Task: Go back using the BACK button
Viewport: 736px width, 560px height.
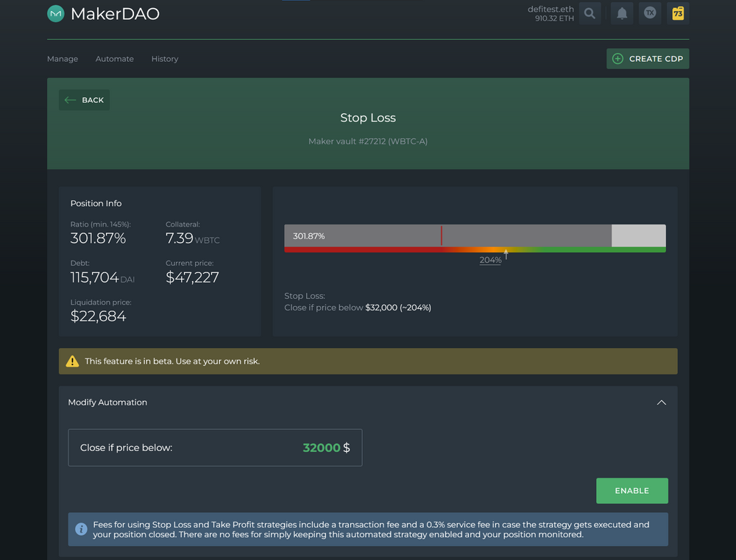Action: click(x=84, y=100)
